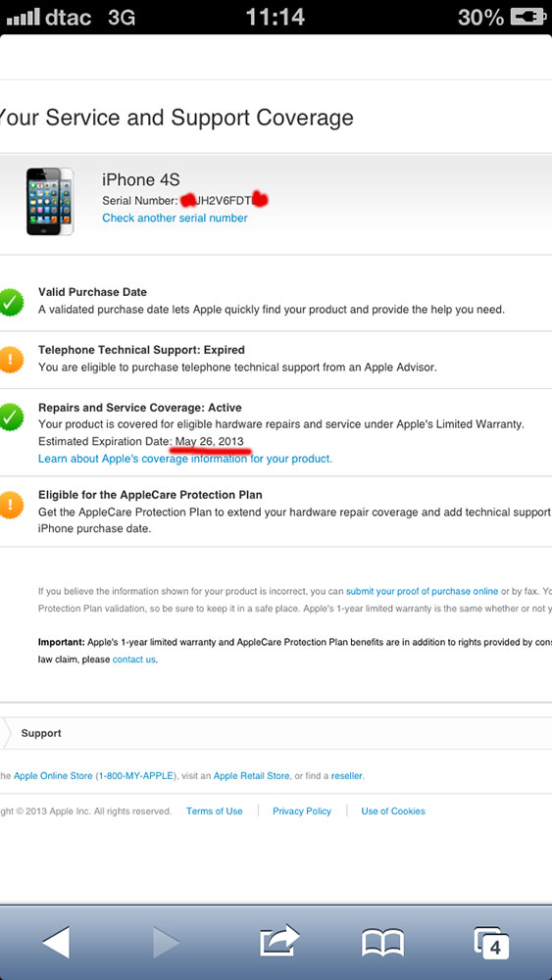Click submit your proof of purchase online
The height and width of the screenshot is (980, 552).
click(422, 591)
